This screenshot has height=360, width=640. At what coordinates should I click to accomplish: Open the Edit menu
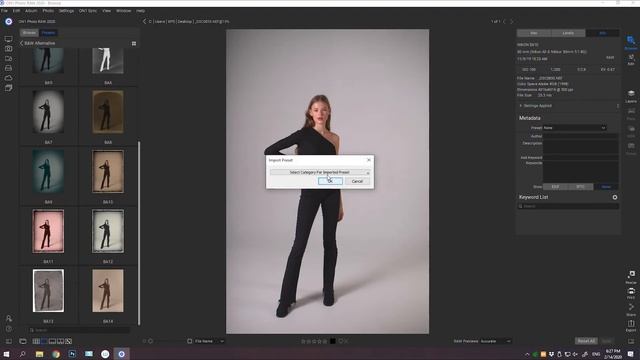pyautogui.click(x=16, y=11)
